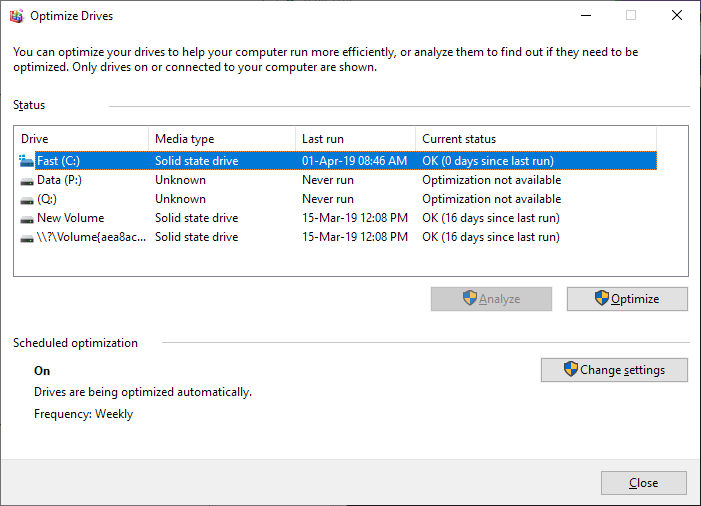Click the shield icon on Optimize button

pyautogui.click(x=601, y=299)
